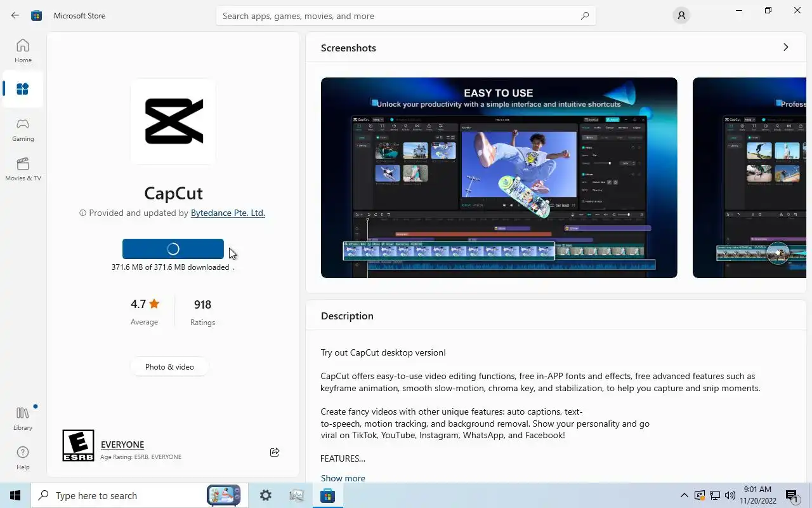Image resolution: width=812 pixels, height=508 pixels.
Task: Open the network tray icon
Action: click(x=714, y=495)
